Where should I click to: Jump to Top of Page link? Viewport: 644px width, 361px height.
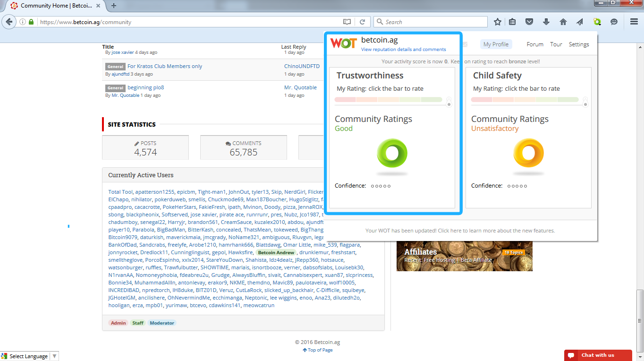click(317, 350)
